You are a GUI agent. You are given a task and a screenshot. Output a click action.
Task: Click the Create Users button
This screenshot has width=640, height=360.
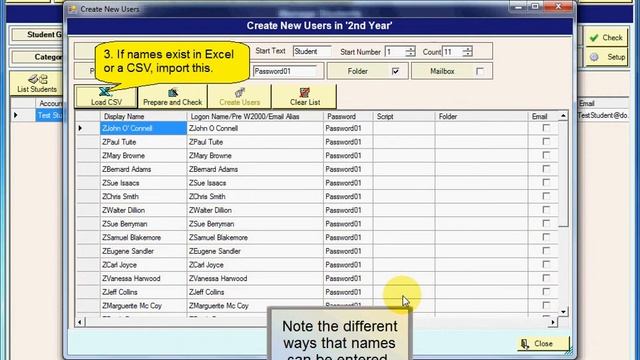(x=240, y=96)
